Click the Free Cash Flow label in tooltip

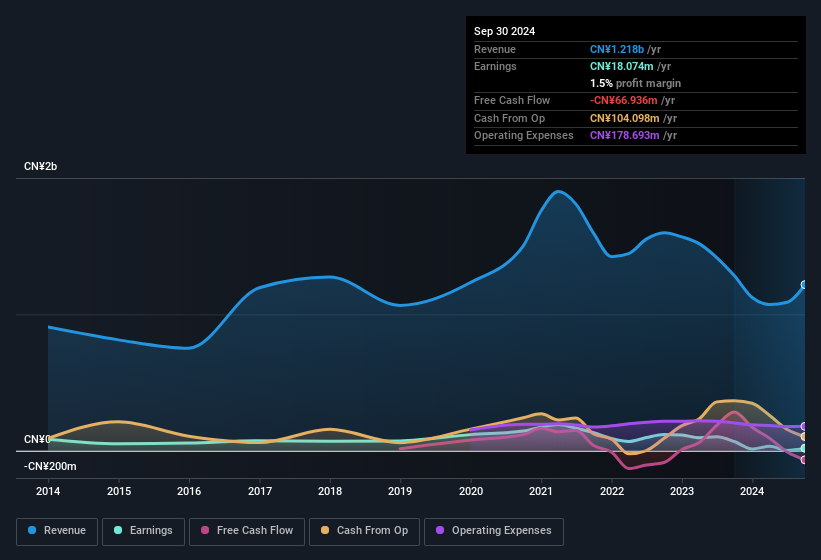tap(512, 100)
